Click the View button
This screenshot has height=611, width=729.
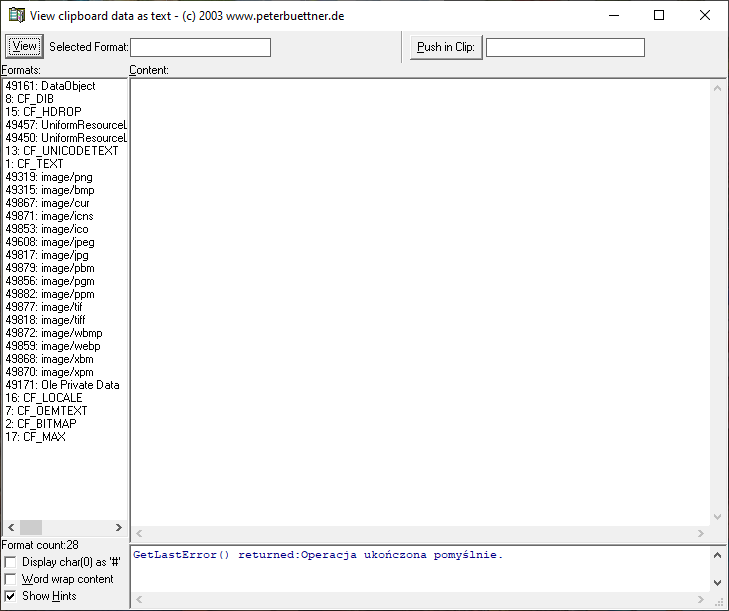point(24,47)
